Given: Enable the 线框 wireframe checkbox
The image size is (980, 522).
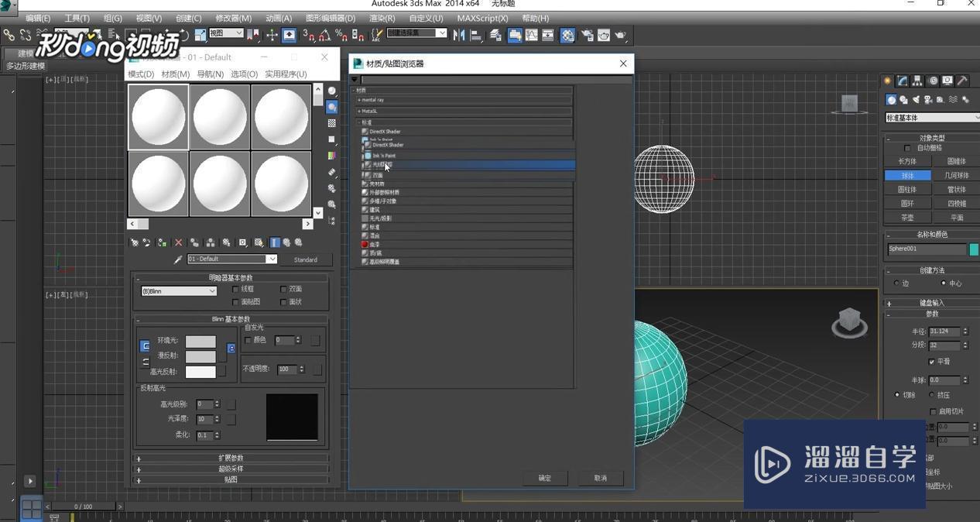Looking at the screenshot, I should point(236,288).
